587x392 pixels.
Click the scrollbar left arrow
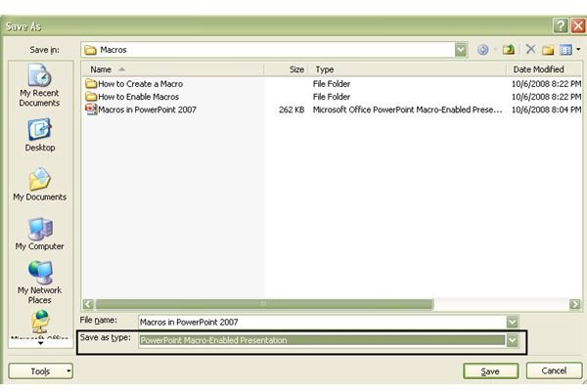coord(88,304)
